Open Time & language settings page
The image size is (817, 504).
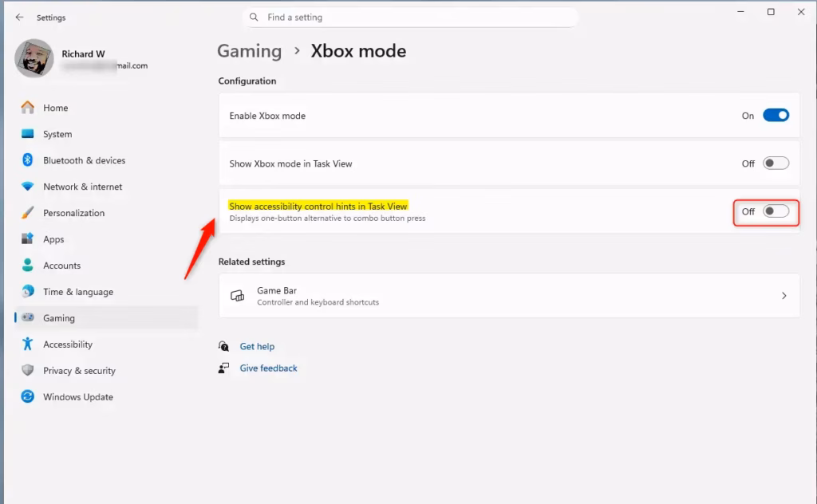[x=77, y=292]
